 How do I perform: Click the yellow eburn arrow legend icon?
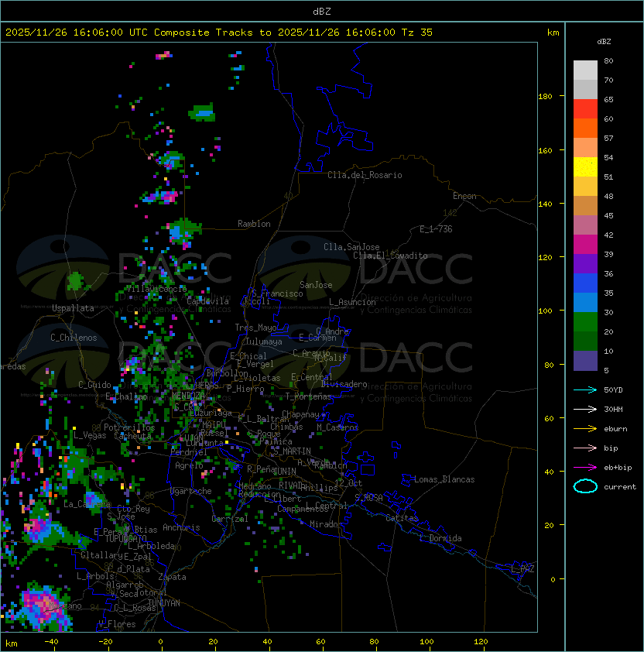(x=585, y=429)
